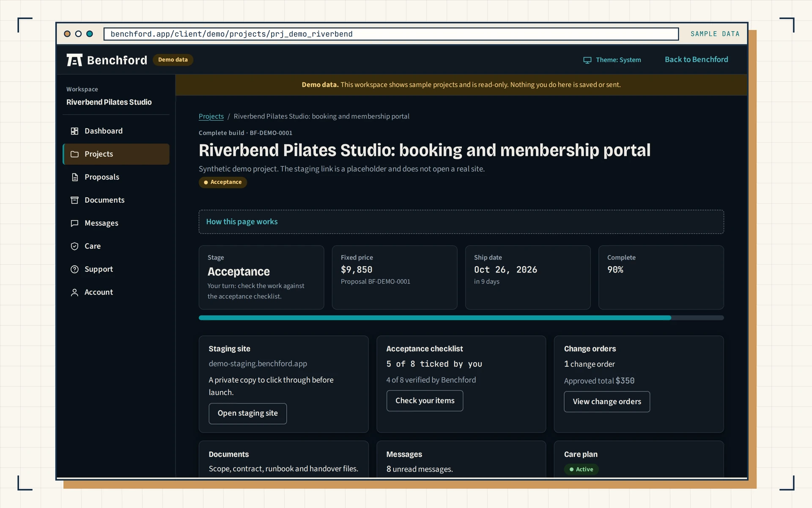This screenshot has width=812, height=508.
Task: Click the Projects folder icon in sidebar
Action: tap(74, 154)
